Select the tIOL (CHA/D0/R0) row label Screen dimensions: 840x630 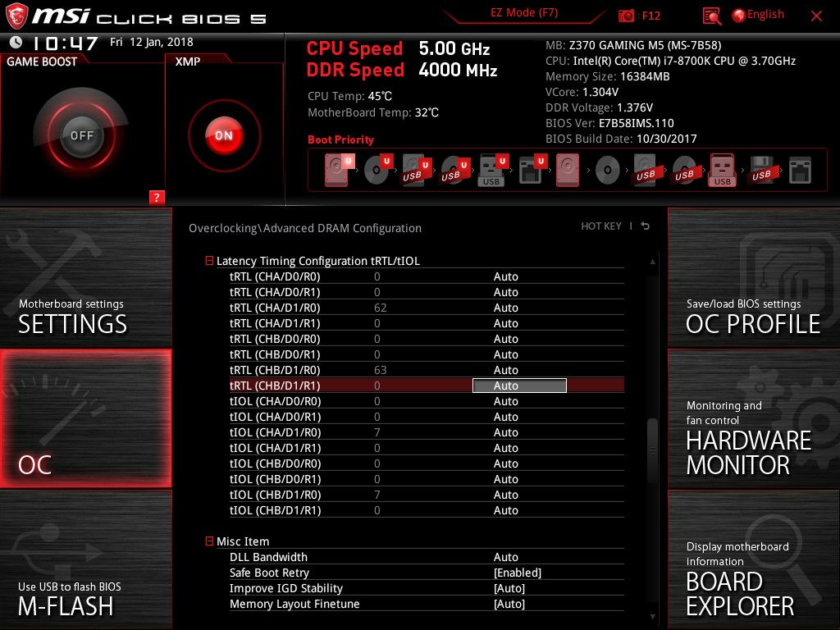tap(275, 401)
